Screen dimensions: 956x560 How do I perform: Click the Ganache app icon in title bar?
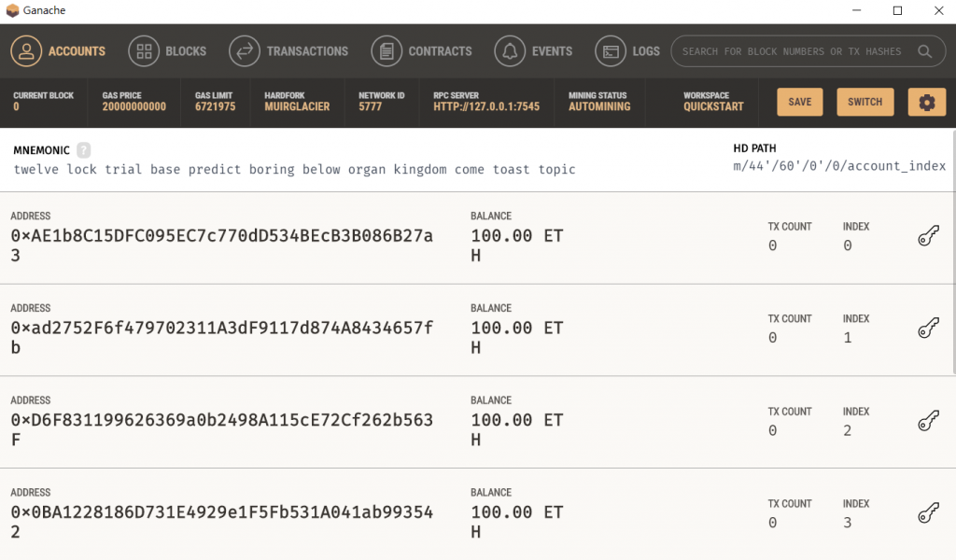click(12, 10)
